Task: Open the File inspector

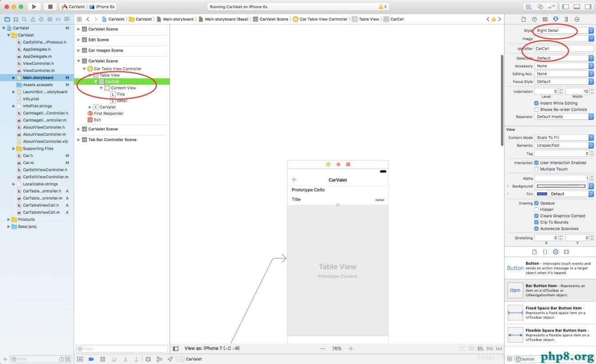Action: pyautogui.click(x=524, y=20)
